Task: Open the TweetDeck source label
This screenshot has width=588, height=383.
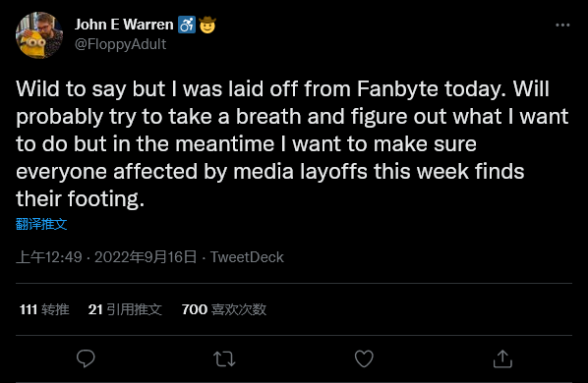Action: click(x=247, y=257)
